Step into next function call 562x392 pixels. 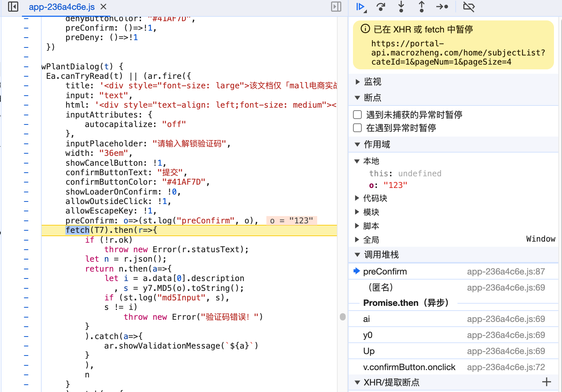tap(401, 7)
